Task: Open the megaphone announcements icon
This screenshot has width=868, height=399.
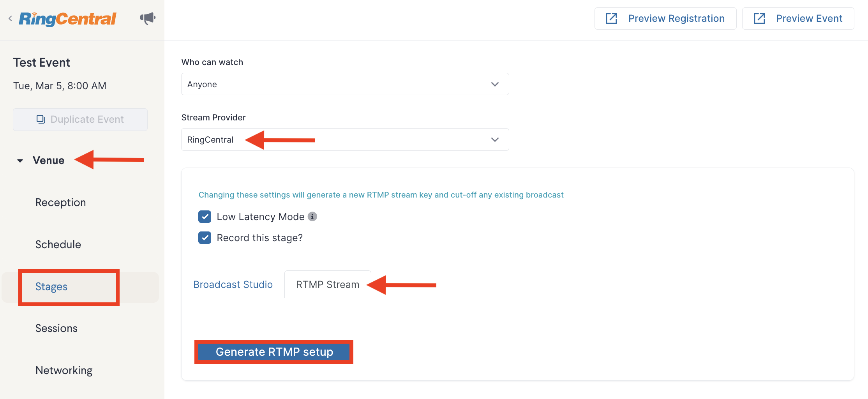Action: click(148, 18)
